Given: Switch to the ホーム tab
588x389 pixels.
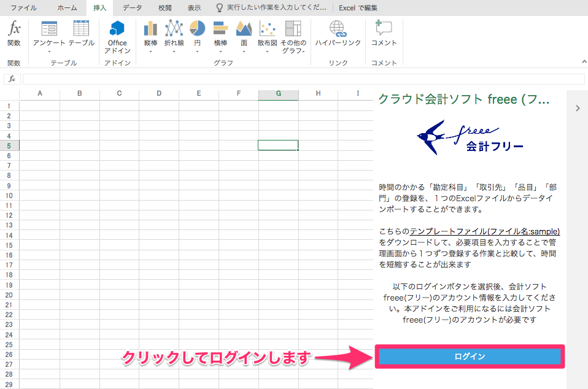Looking at the screenshot, I should click(x=67, y=8).
